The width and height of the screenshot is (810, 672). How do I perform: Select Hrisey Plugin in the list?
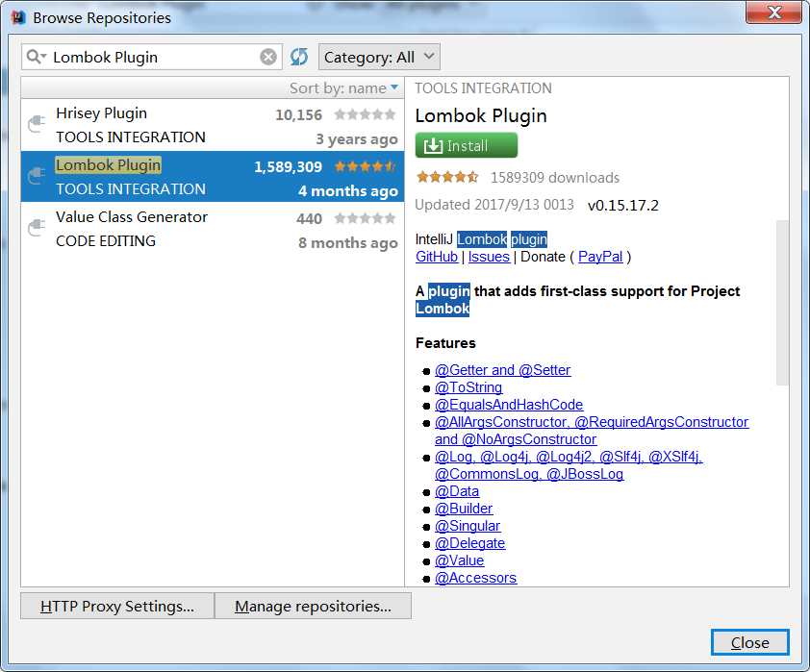(213, 125)
